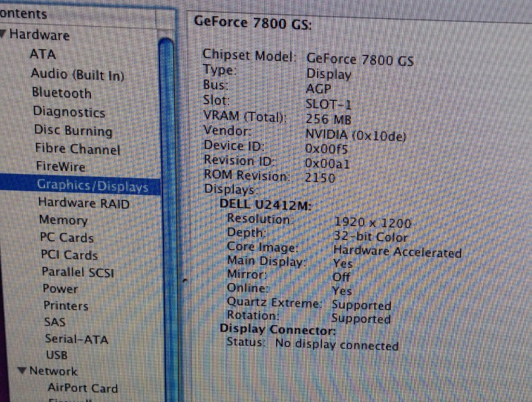Click the Mirror value Off

pos(341,277)
